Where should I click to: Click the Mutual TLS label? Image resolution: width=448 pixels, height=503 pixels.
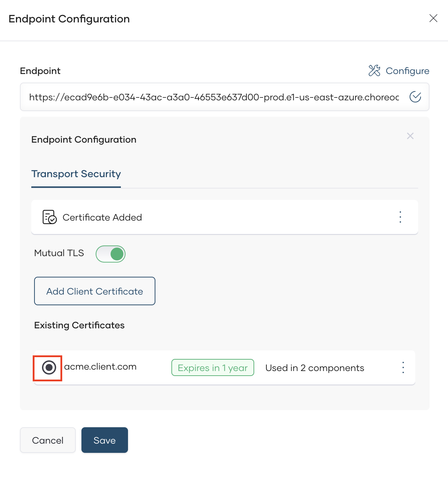click(x=59, y=253)
